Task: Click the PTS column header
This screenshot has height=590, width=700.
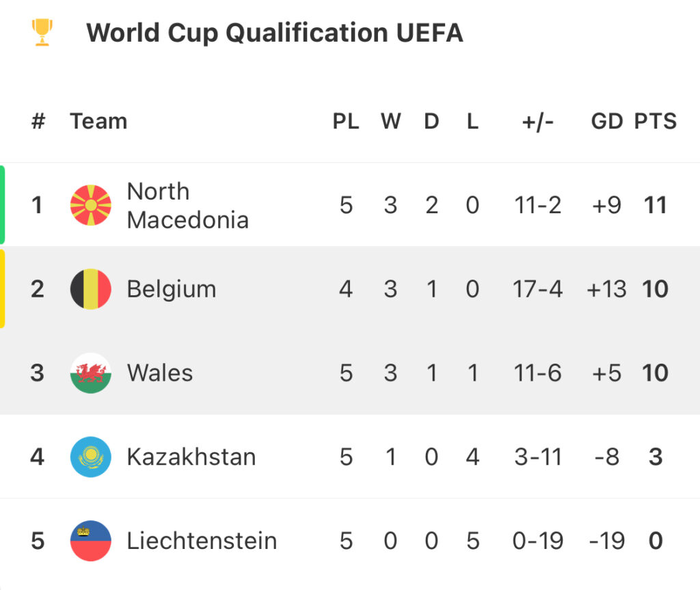Action: (x=655, y=122)
